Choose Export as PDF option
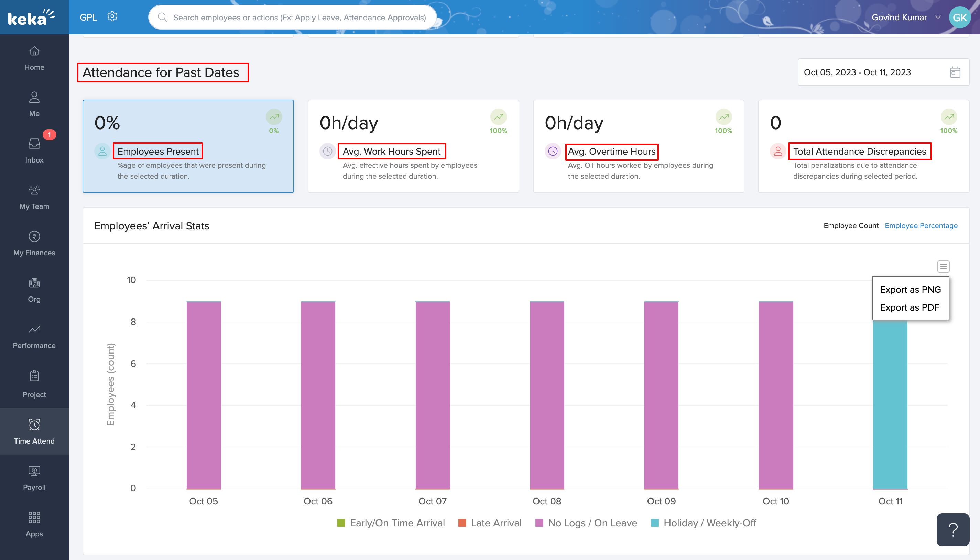This screenshot has width=980, height=560. pos(909,307)
